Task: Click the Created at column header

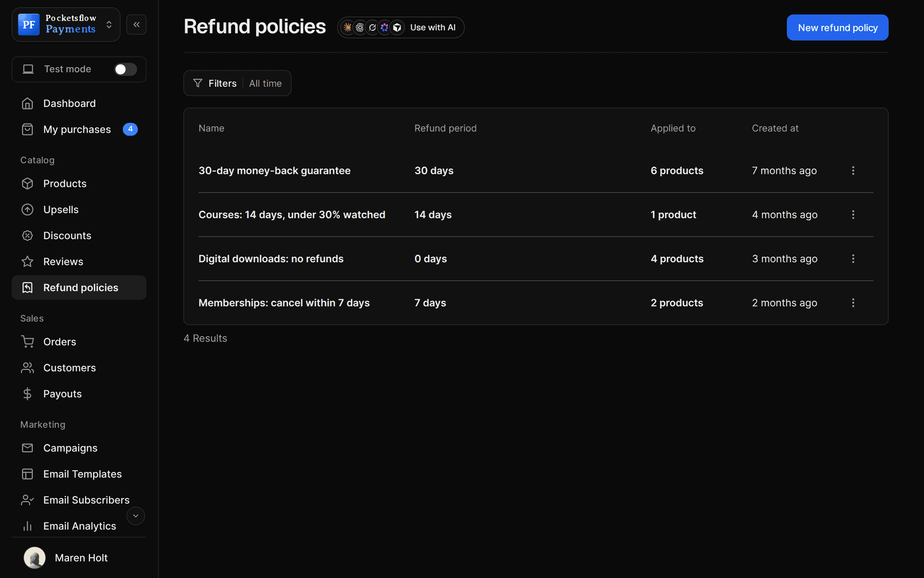Action: pyautogui.click(x=775, y=128)
